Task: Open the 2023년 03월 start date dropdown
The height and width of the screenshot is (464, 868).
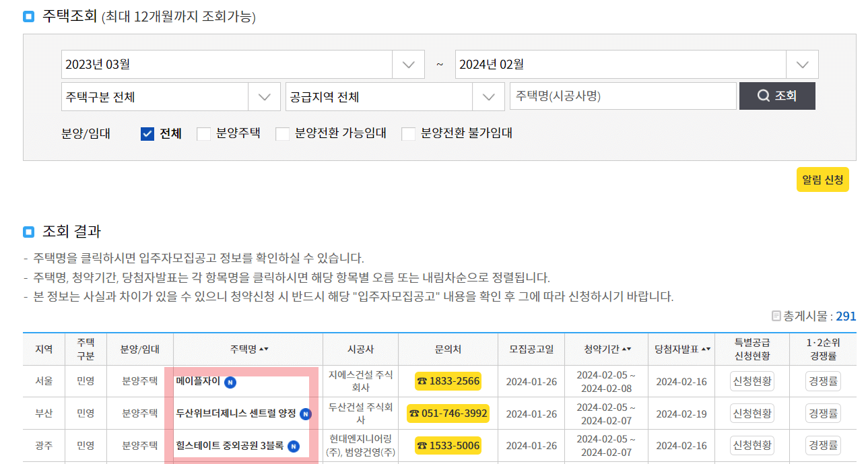Action: 407,63
